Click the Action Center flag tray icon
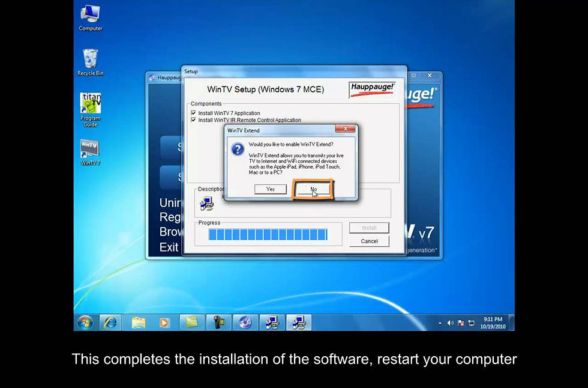This screenshot has width=588, height=388. (461, 323)
